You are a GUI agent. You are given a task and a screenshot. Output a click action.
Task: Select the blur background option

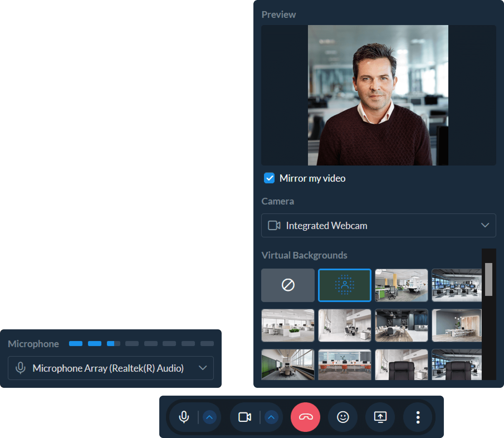coord(345,285)
